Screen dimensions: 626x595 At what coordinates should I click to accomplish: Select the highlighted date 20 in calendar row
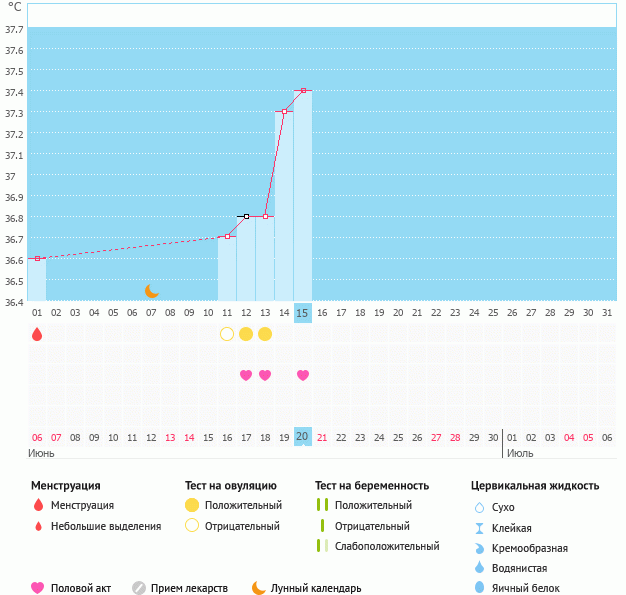tap(303, 437)
